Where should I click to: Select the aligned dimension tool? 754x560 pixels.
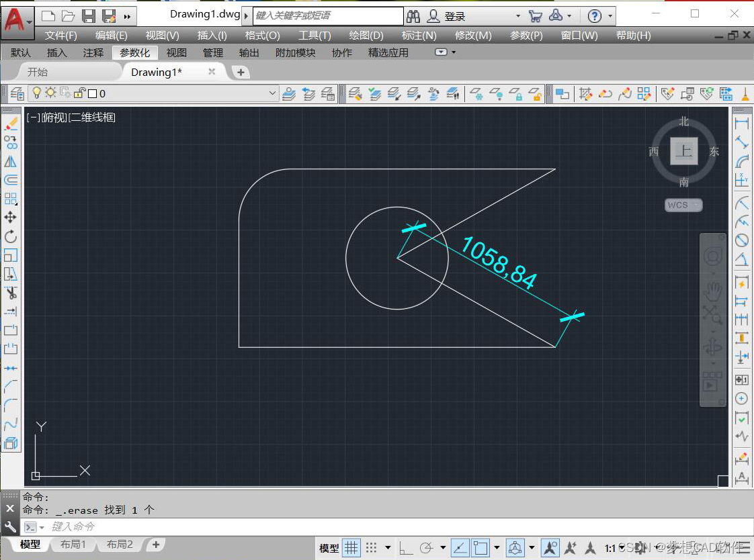(x=742, y=142)
